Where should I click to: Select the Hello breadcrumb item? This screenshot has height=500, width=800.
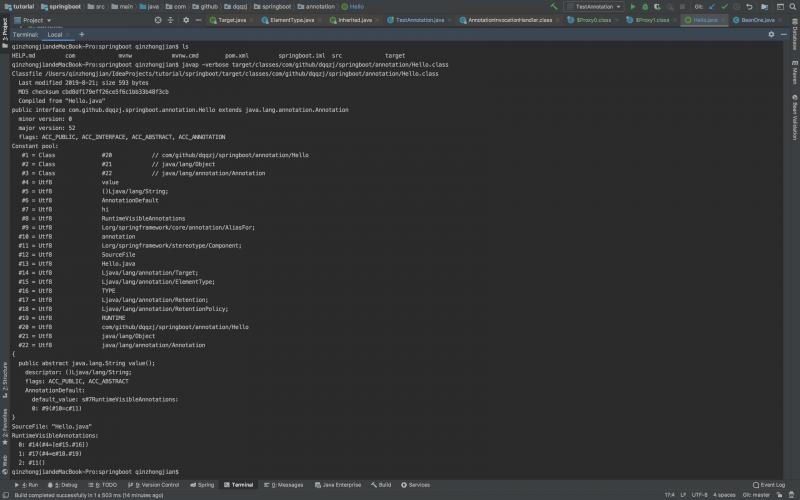click(353, 7)
